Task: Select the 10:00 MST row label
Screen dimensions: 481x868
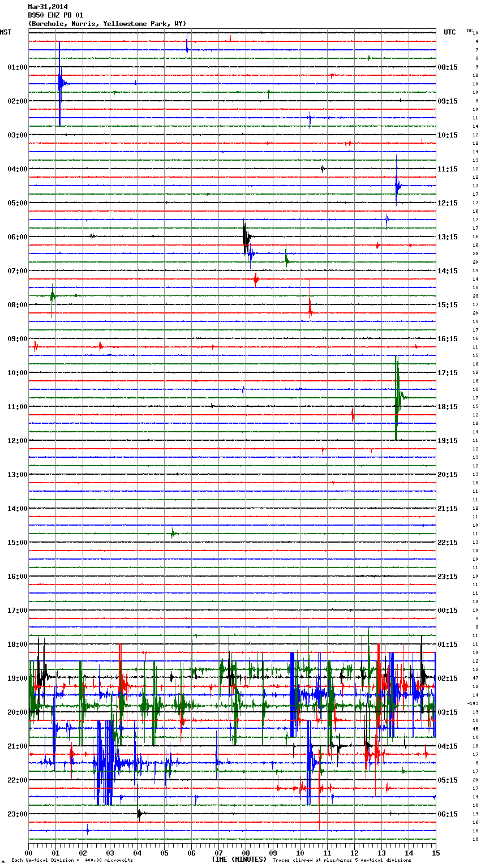Action: pyautogui.click(x=18, y=373)
